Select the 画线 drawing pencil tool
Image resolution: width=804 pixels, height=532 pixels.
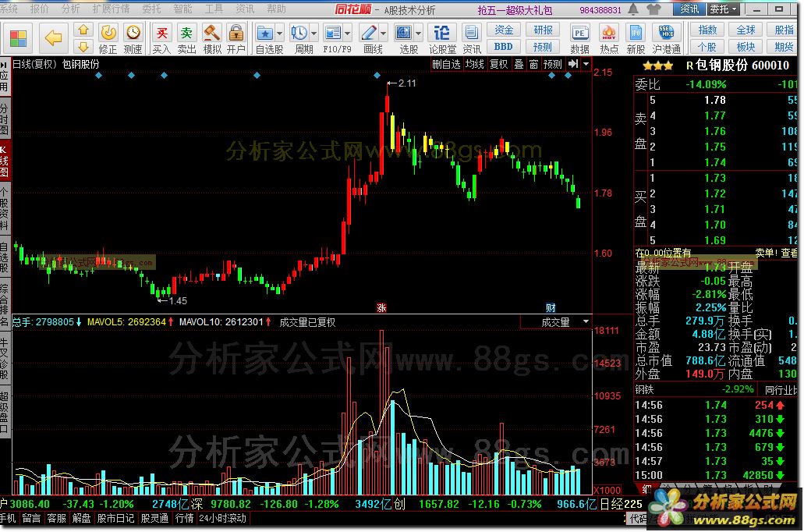[x=369, y=34]
